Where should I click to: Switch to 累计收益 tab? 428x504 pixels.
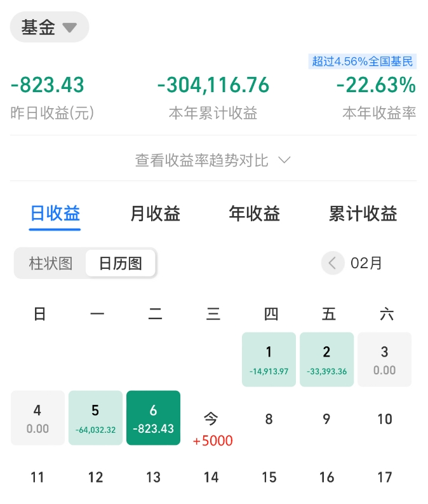coord(363,214)
